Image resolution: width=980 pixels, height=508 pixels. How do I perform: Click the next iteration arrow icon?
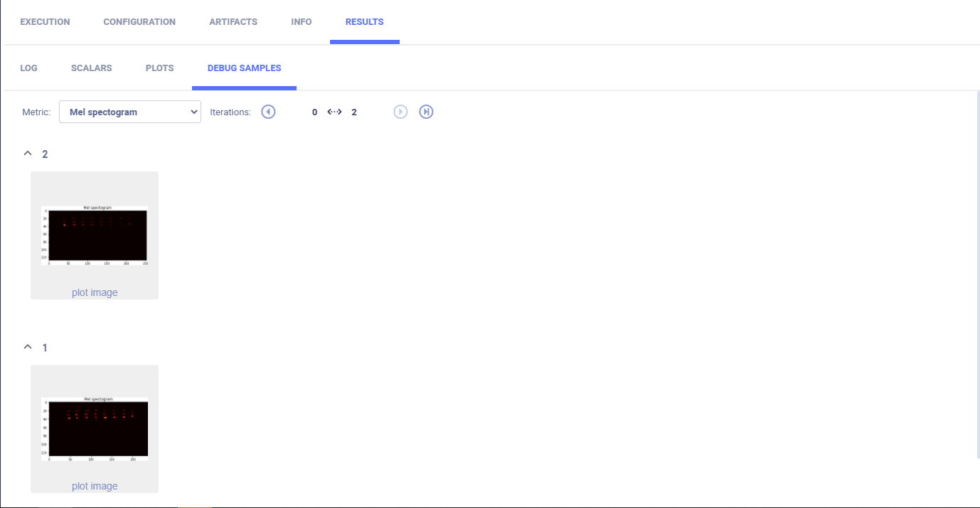tap(400, 112)
